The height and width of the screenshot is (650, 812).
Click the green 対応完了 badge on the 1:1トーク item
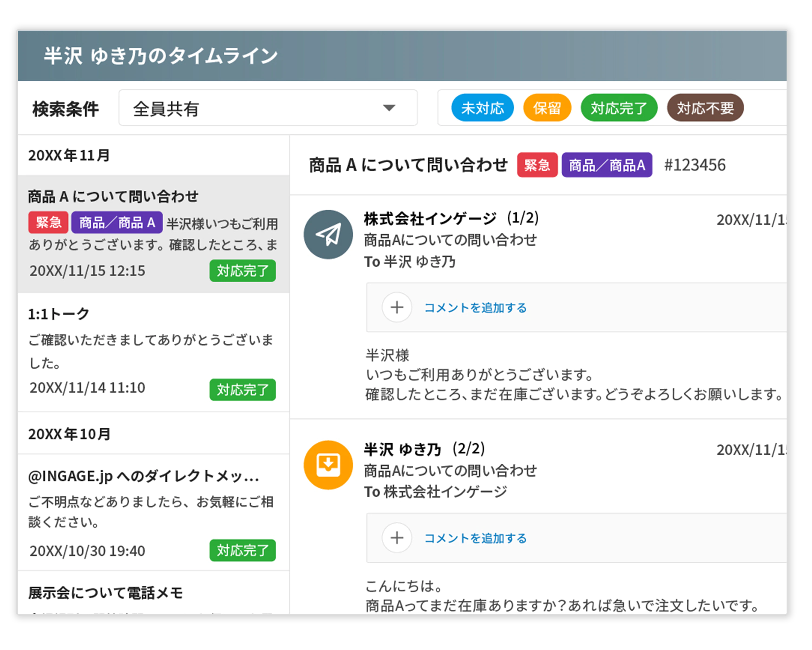[x=242, y=390]
